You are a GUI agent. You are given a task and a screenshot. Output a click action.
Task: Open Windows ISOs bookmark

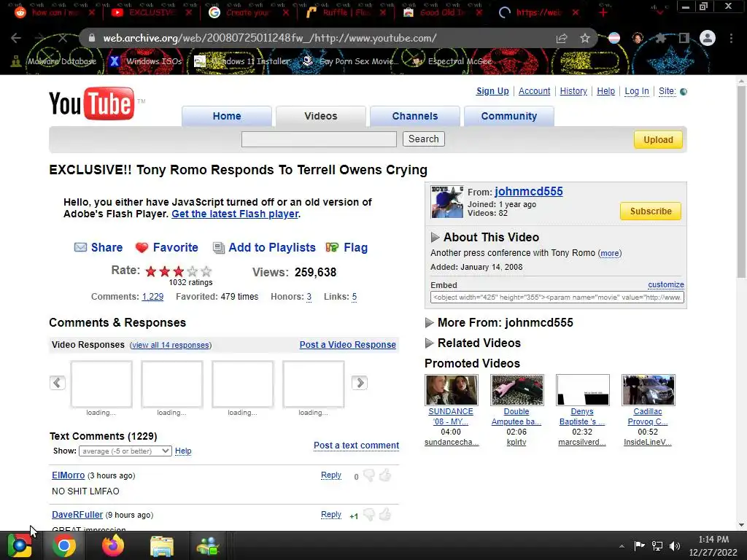click(146, 61)
